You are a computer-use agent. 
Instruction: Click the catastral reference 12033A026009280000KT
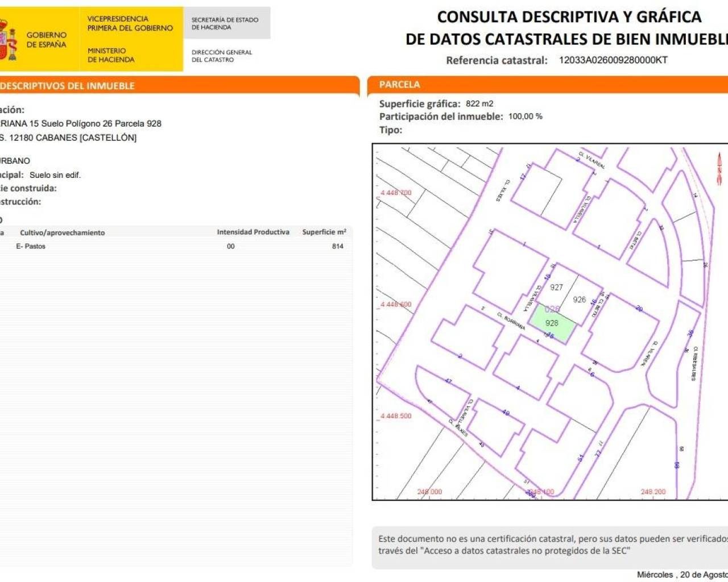[x=613, y=60]
